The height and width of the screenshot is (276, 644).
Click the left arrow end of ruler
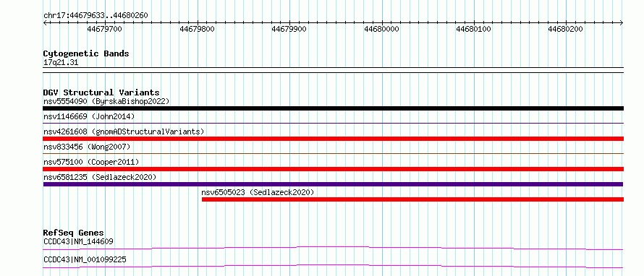pos(45,23)
